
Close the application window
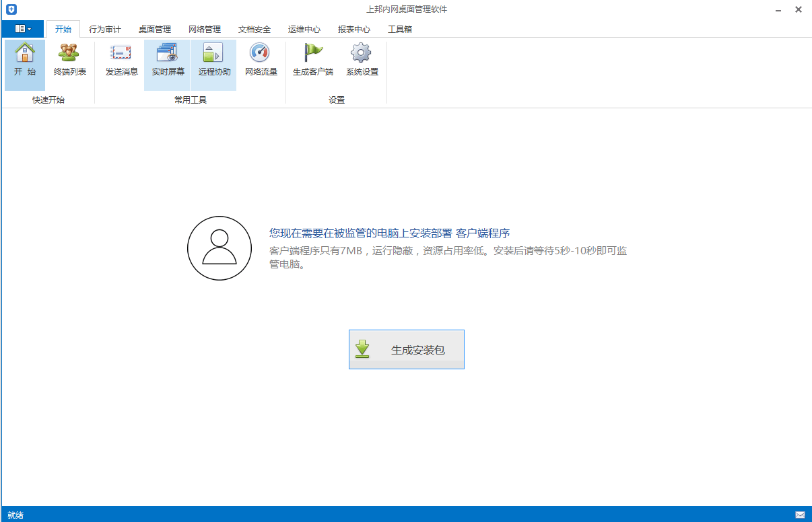tap(798, 9)
